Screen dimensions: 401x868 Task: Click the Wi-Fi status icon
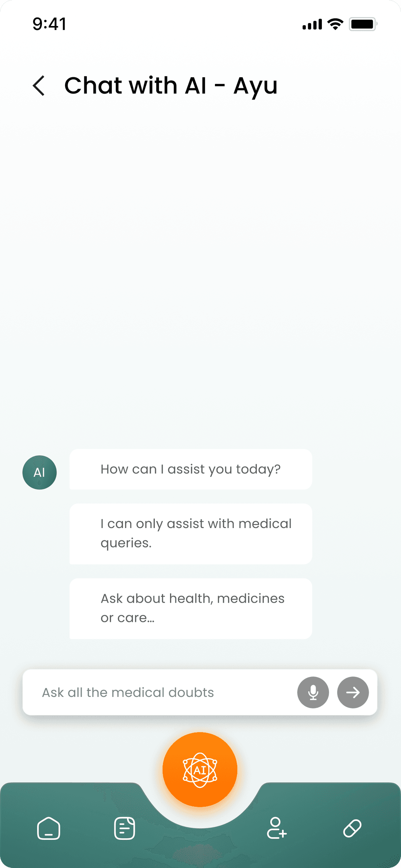(335, 24)
